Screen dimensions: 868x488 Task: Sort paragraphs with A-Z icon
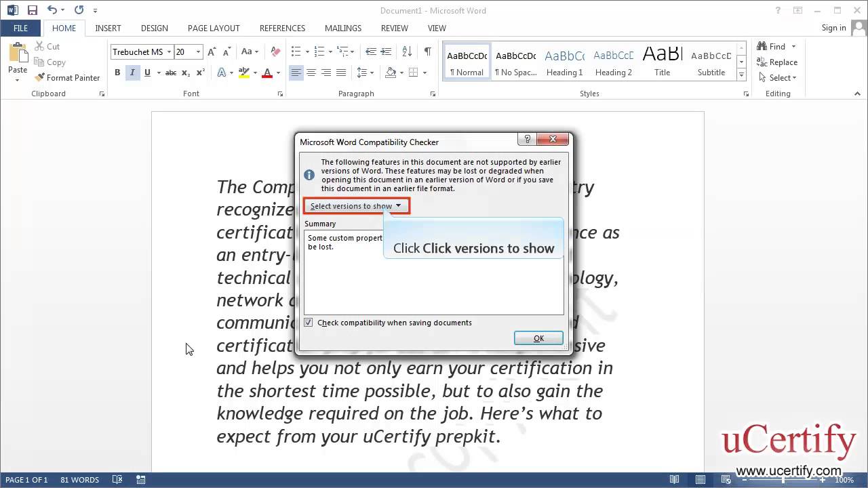(x=407, y=52)
